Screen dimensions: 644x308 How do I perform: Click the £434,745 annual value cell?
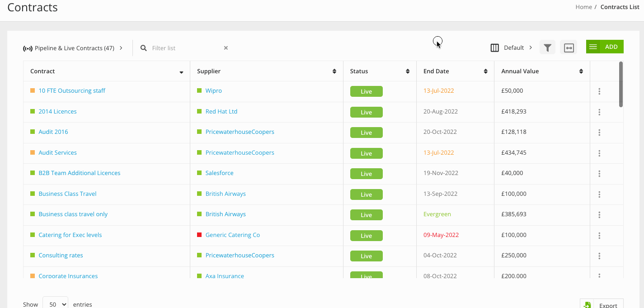514,152
